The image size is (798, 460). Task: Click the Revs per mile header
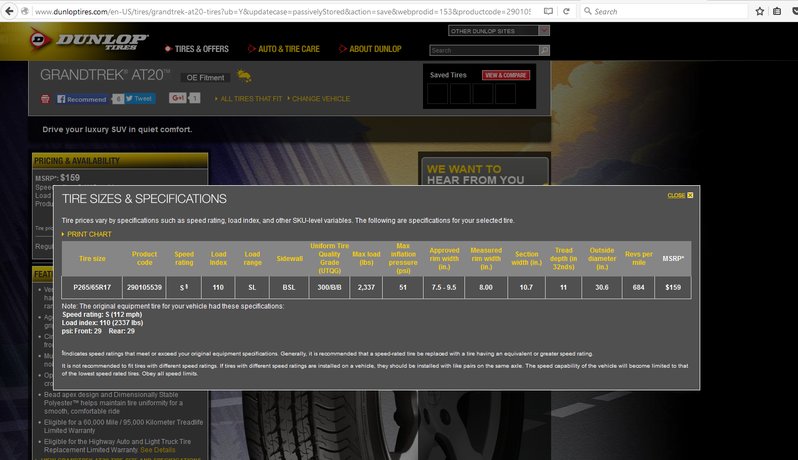(639, 258)
